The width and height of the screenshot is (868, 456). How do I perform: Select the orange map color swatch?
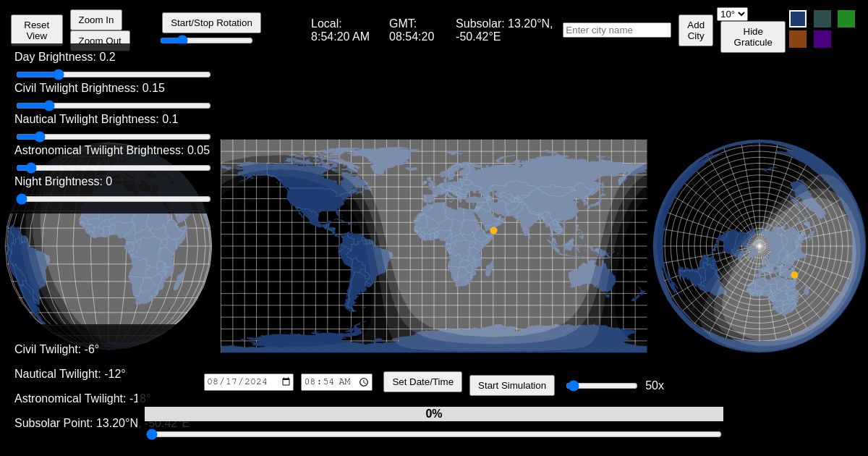pos(798,39)
